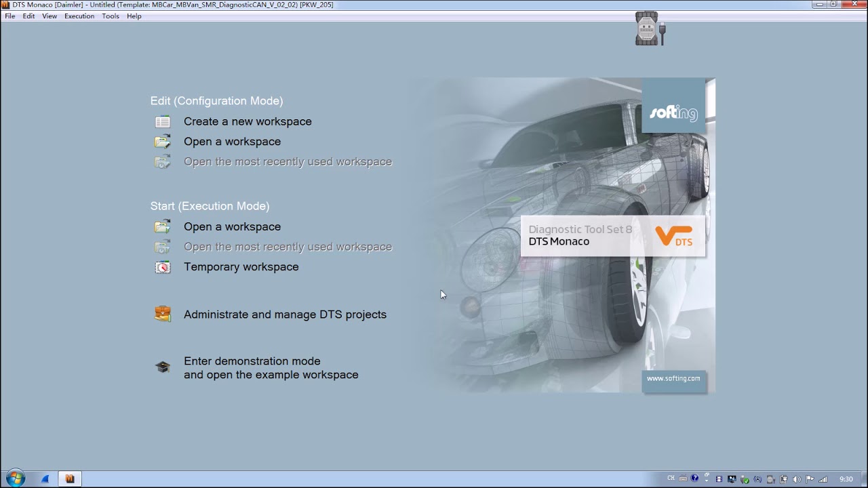Select 'Administrate and manage DTS projects'
Viewport: 868px width, 488px height.
coord(285,314)
